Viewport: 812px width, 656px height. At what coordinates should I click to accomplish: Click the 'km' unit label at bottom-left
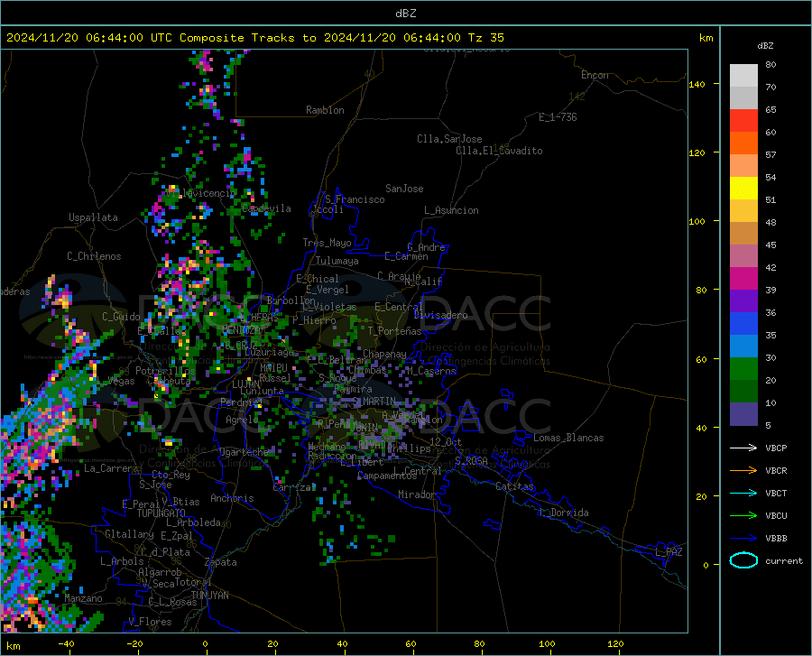coord(13,646)
